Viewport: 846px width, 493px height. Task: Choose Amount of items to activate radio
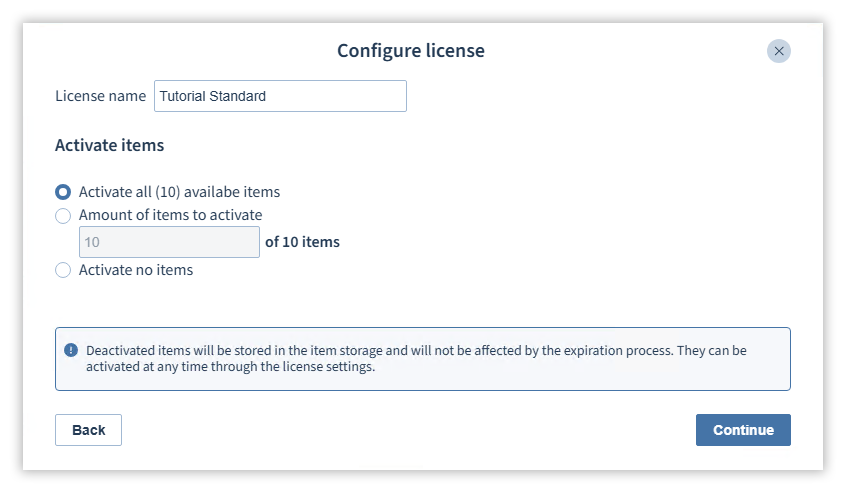pyautogui.click(x=63, y=216)
